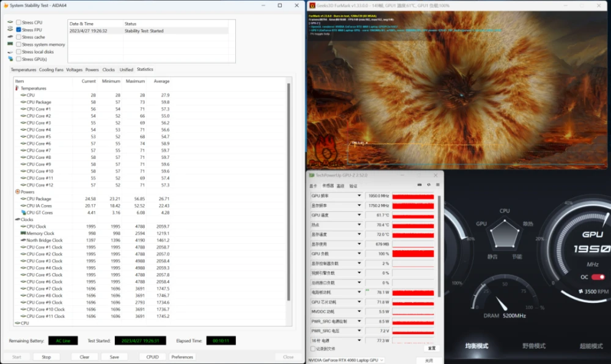Enable the Stress GPU(s) checkbox
611x364 pixels.
click(x=18, y=59)
